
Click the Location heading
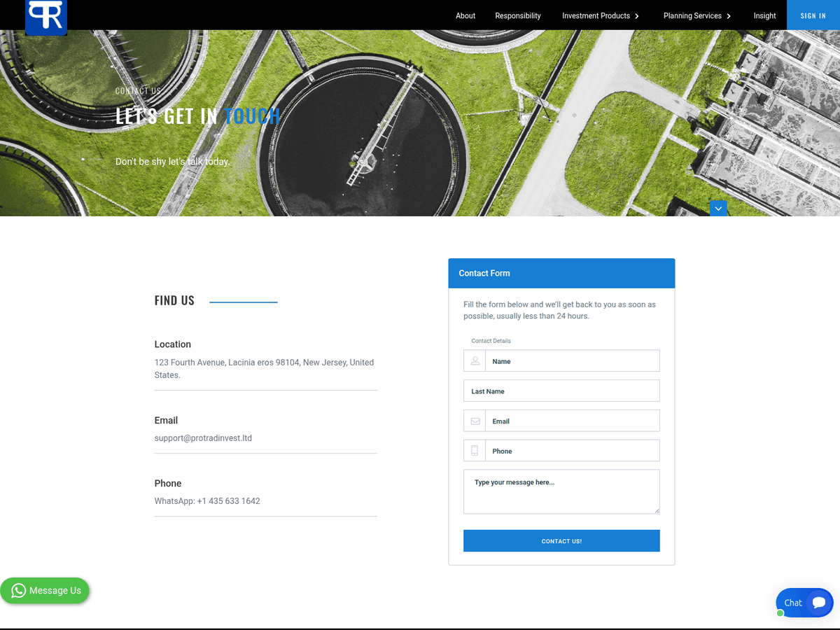coord(173,344)
